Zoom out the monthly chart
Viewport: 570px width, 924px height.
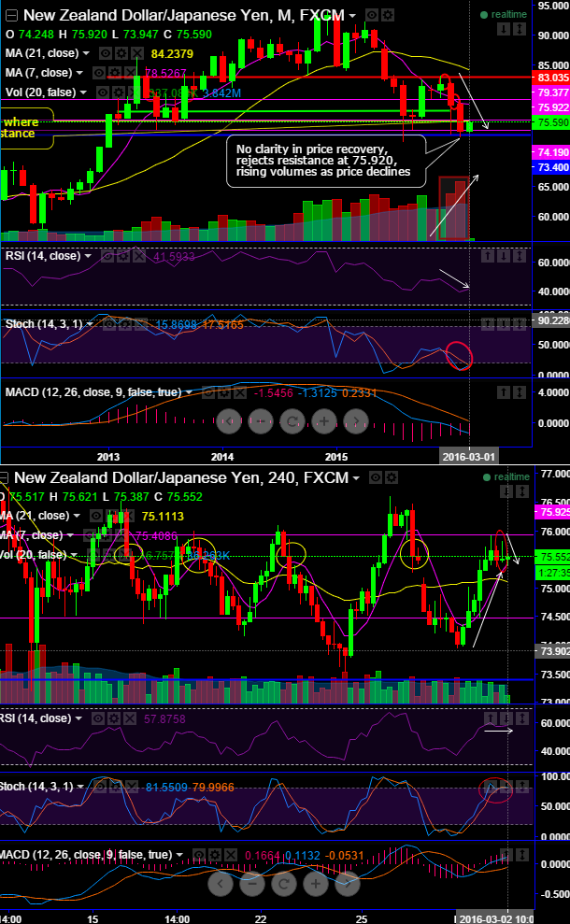261,421
